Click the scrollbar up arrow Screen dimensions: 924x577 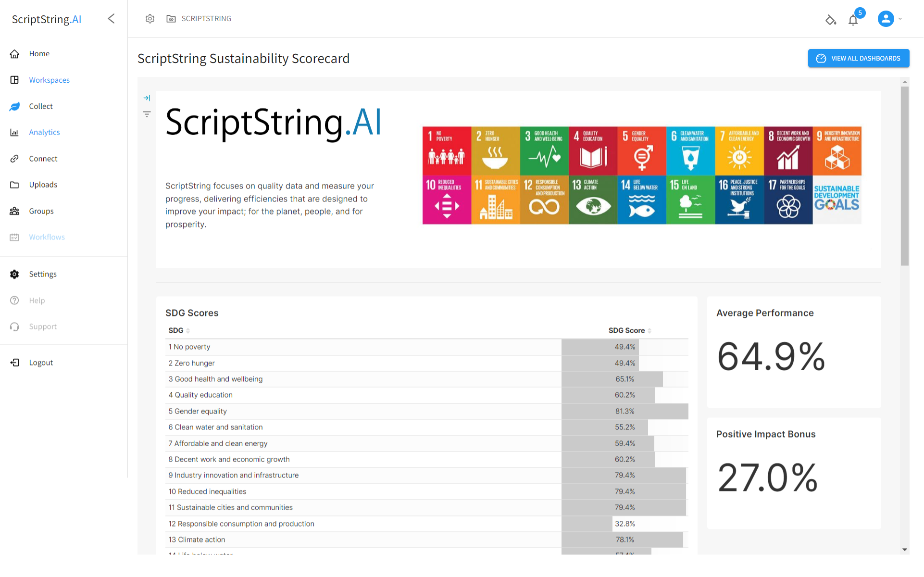pos(904,82)
